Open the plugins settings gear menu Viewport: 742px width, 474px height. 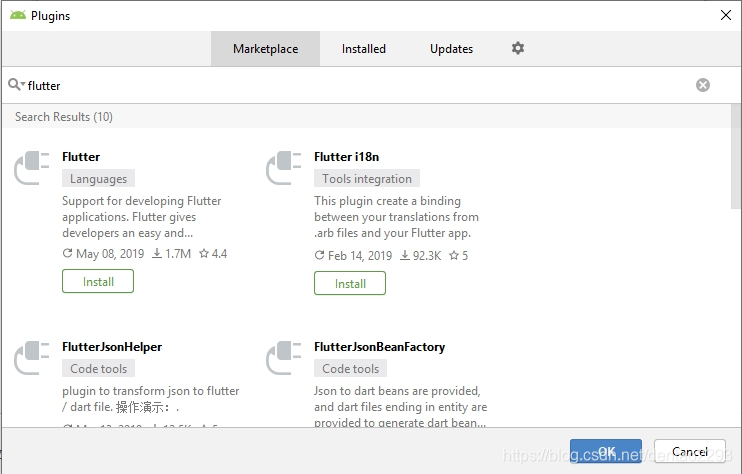click(x=518, y=48)
